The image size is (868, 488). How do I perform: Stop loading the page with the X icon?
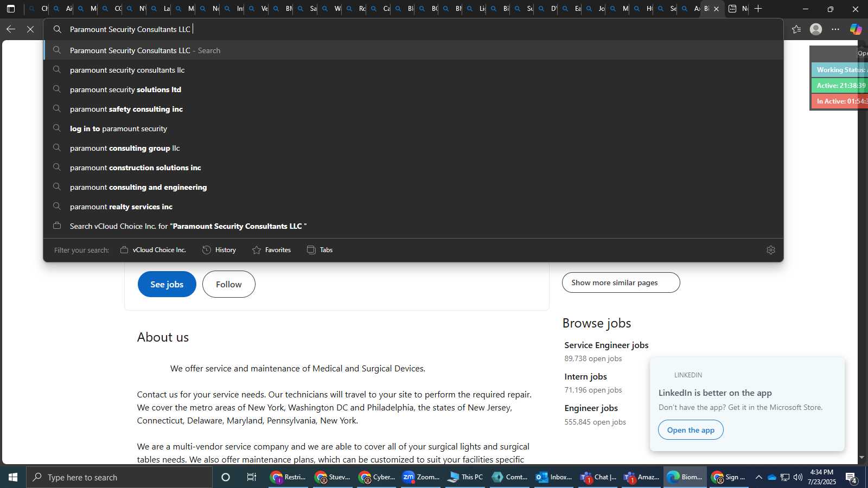(x=30, y=29)
